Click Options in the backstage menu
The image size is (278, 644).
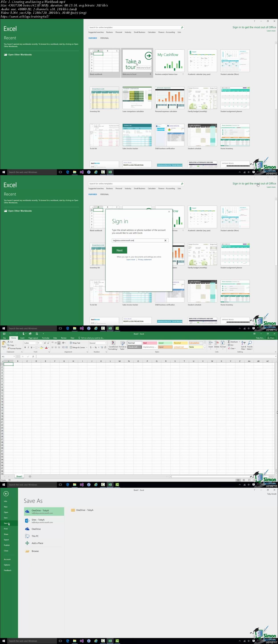tap(7, 565)
